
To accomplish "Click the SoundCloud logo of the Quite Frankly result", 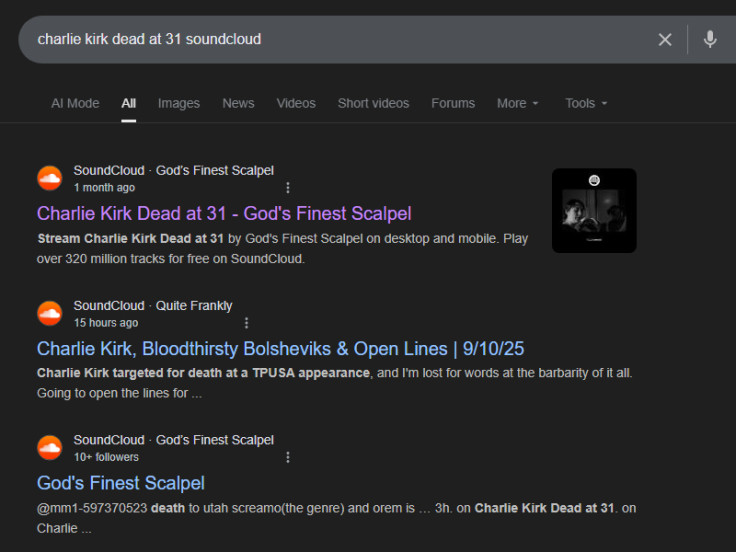I will 49,314.
